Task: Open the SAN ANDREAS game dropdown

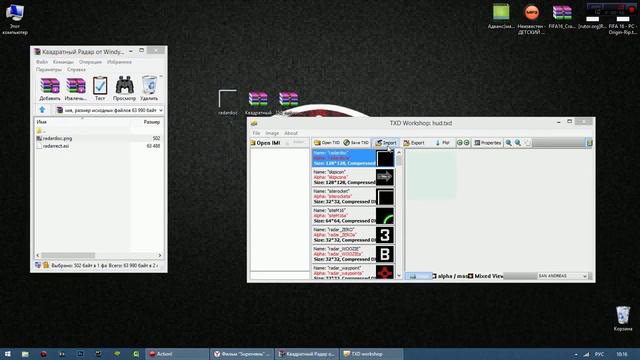Action: point(562,276)
